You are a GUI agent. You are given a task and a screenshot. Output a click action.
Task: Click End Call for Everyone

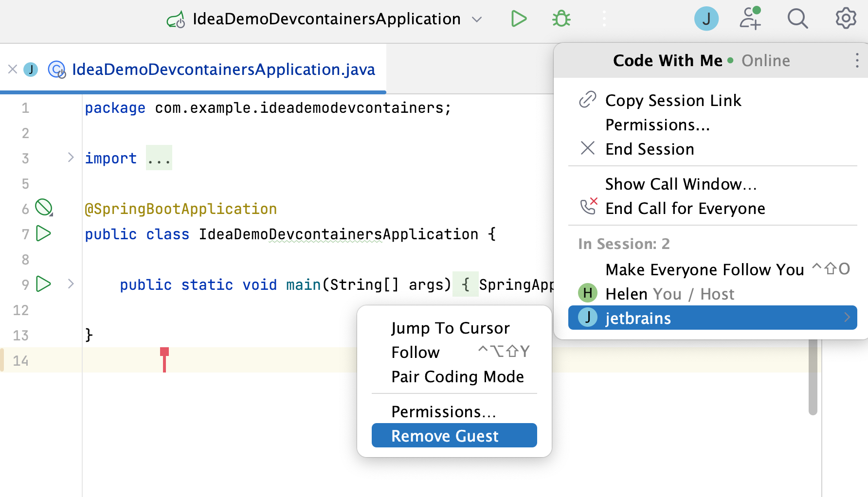pos(685,209)
